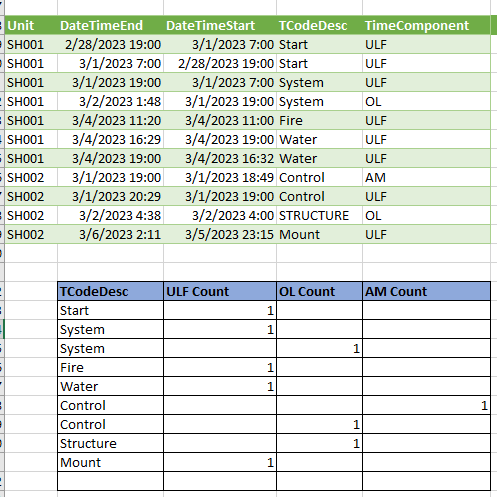Click summary Control cell with AM Count 1
The height and width of the screenshot is (497, 497).
pyautogui.click(x=110, y=405)
